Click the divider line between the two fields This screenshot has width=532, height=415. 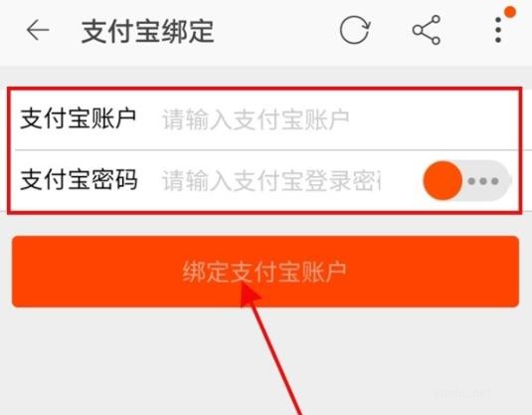point(266,149)
